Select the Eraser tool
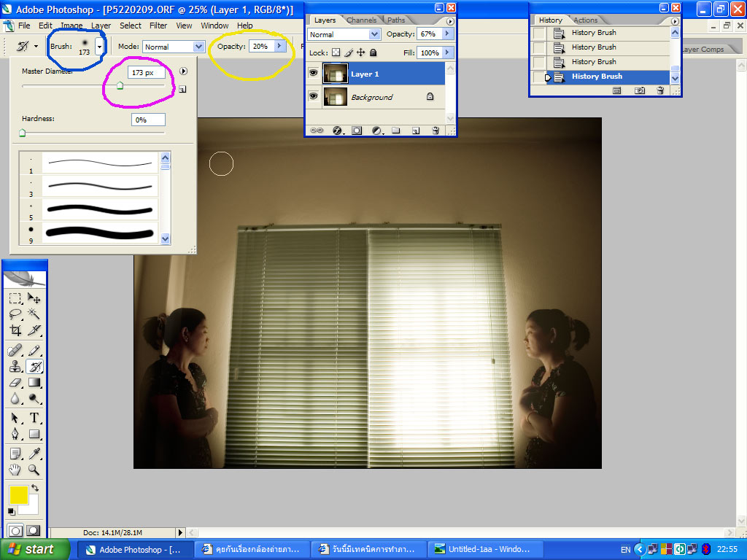This screenshot has width=747, height=560. click(x=15, y=382)
